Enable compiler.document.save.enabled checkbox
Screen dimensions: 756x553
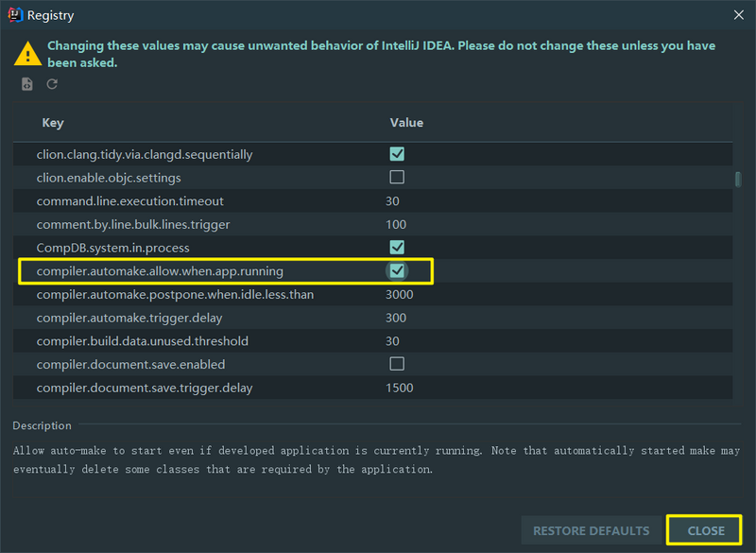[397, 364]
